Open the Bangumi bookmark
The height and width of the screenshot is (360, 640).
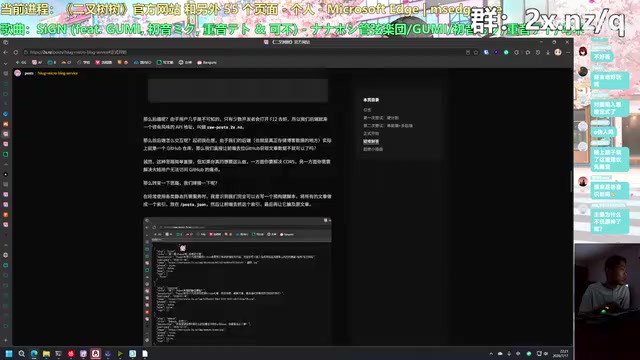[207, 62]
